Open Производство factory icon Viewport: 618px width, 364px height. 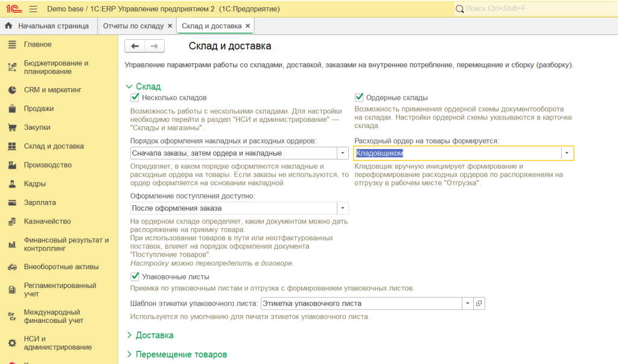tap(12, 165)
